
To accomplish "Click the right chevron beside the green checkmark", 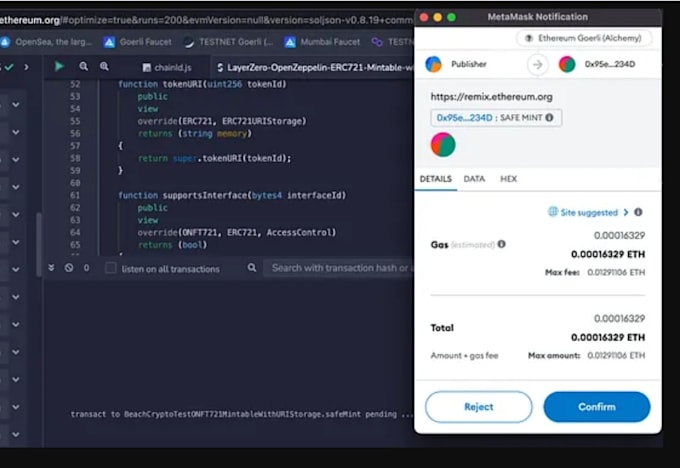I will click(26, 67).
